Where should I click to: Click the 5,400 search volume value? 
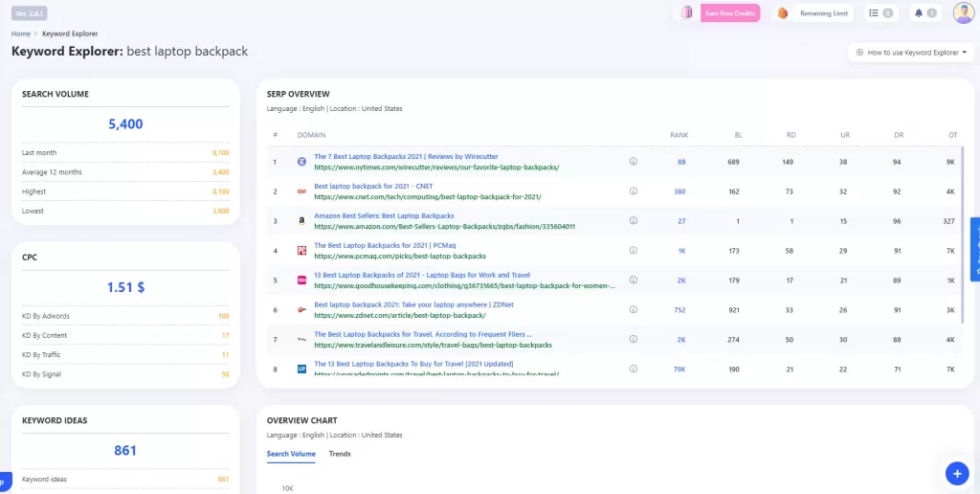[125, 123]
